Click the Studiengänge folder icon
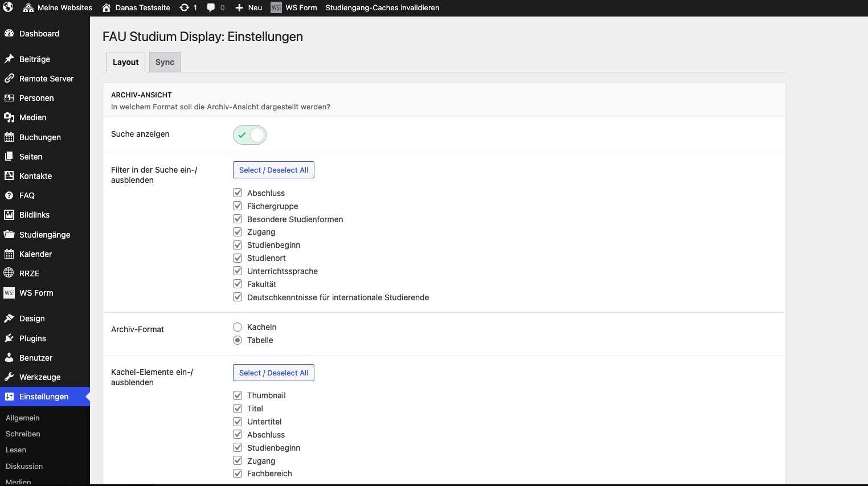The height and width of the screenshot is (486, 868). (x=9, y=235)
